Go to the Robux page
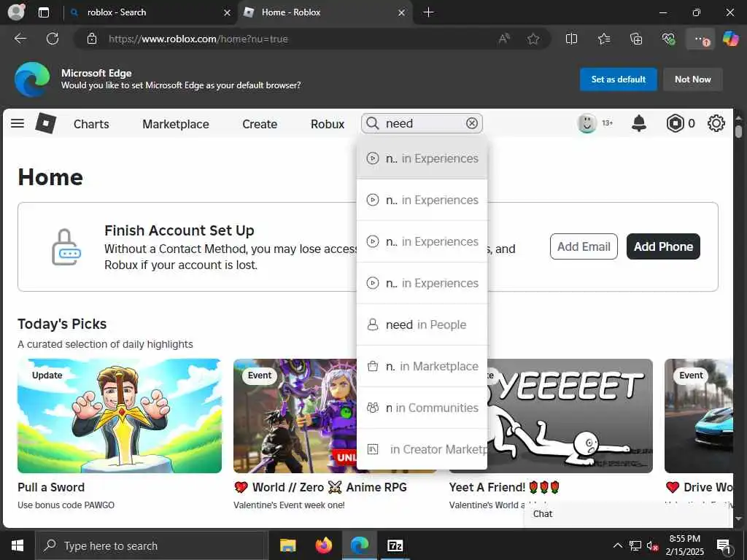The width and height of the screenshot is (747, 560). point(328,124)
